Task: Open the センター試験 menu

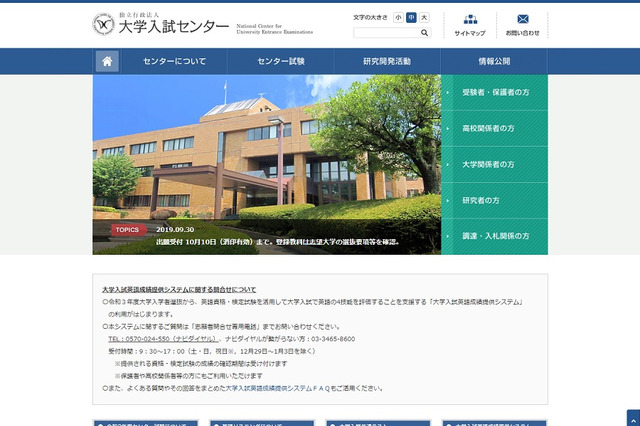Action: tap(281, 61)
